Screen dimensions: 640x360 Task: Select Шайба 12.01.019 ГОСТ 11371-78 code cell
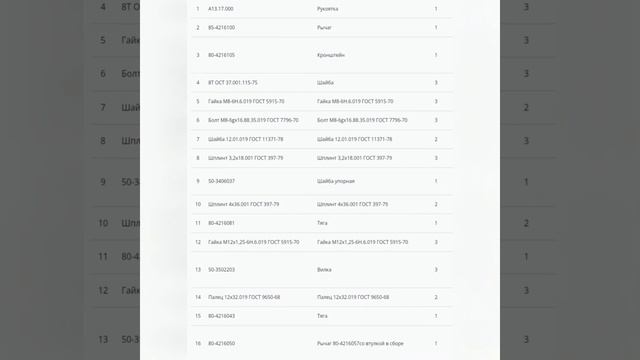click(245, 139)
